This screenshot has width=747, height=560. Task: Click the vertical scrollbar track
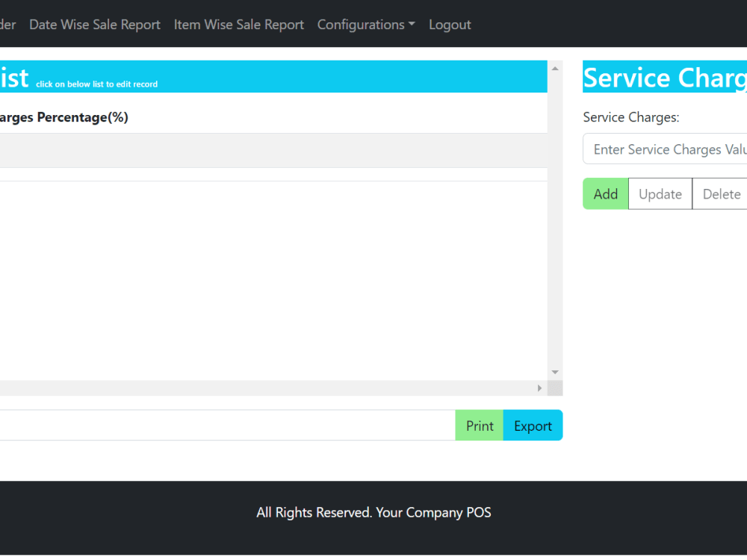(x=554, y=224)
